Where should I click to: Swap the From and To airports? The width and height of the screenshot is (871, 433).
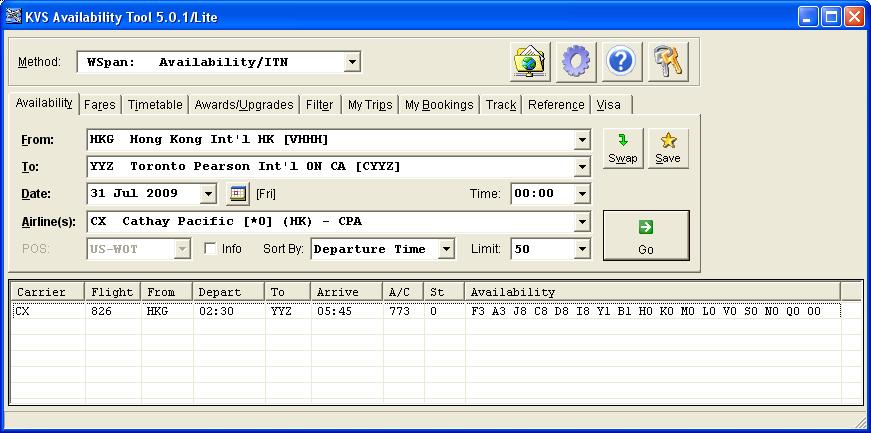(x=623, y=148)
